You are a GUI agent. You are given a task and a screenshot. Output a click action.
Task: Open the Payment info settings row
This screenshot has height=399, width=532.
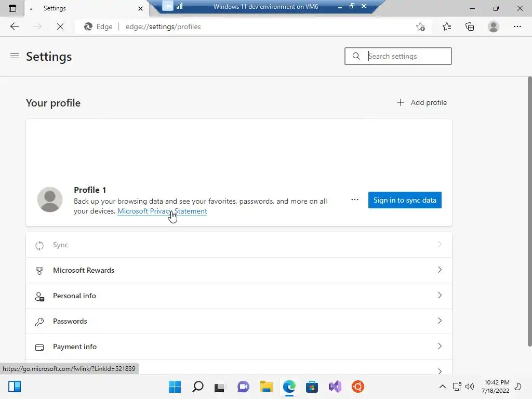(239, 347)
